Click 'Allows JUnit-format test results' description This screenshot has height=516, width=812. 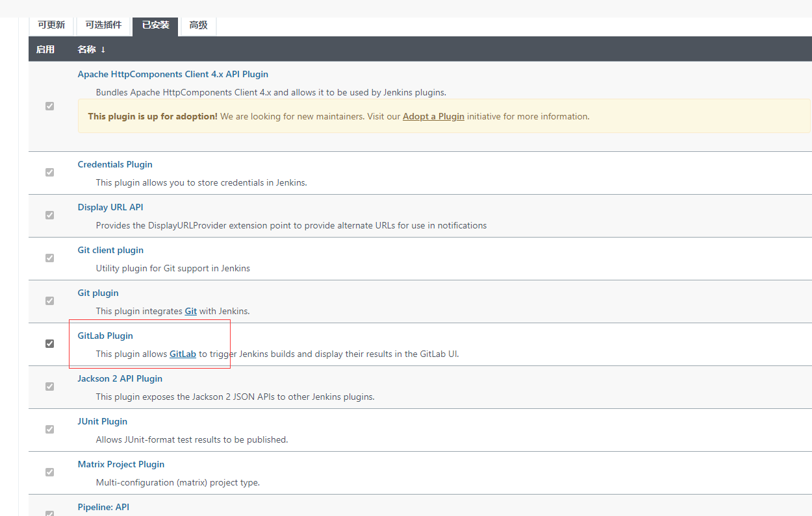tap(192, 439)
